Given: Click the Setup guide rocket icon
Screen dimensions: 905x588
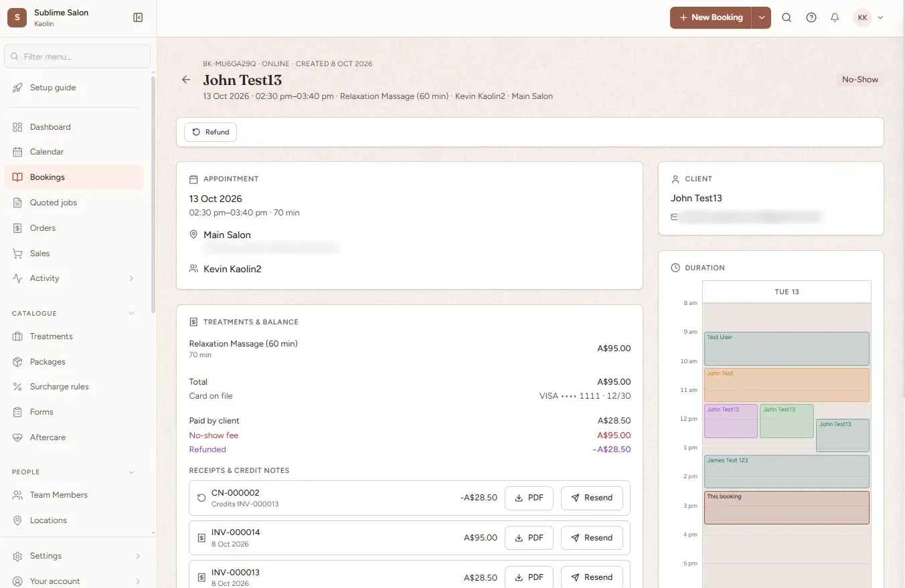Looking at the screenshot, I should pos(17,88).
